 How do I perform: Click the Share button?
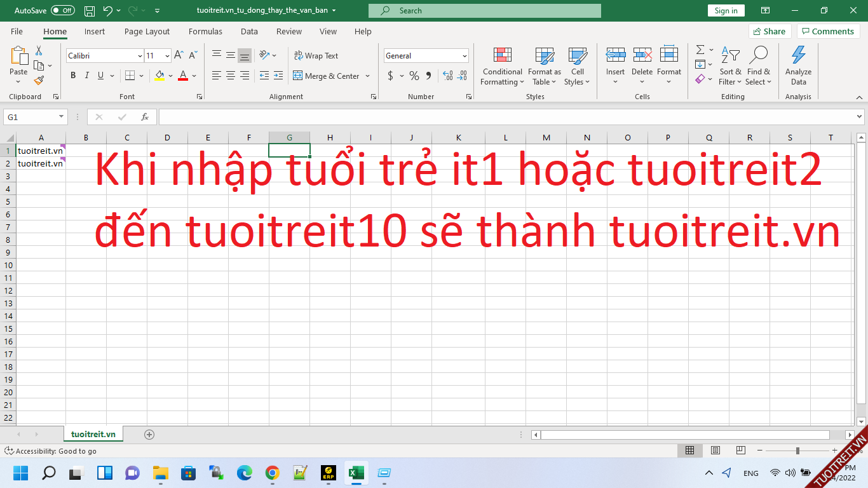tap(769, 31)
